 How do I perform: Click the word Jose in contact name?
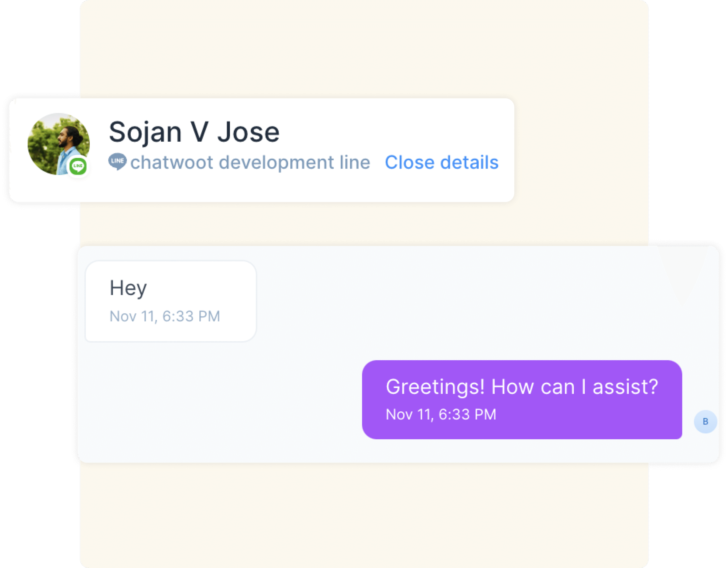click(x=248, y=132)
